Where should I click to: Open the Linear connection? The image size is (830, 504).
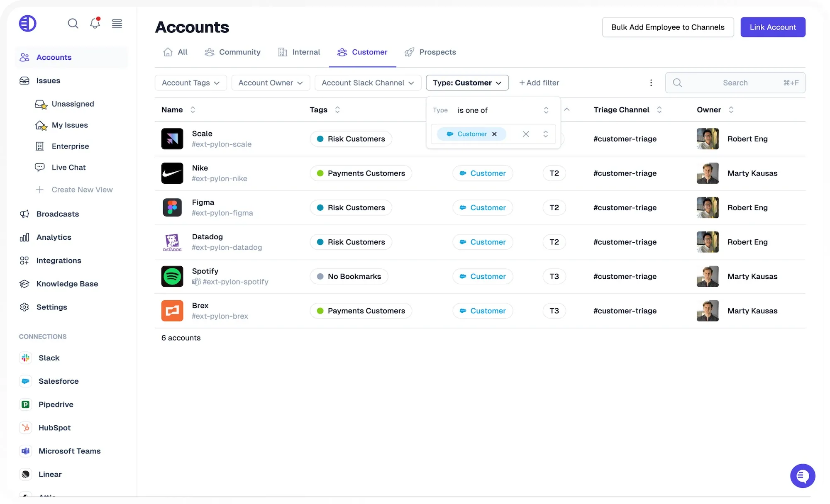tap(41, 474)
